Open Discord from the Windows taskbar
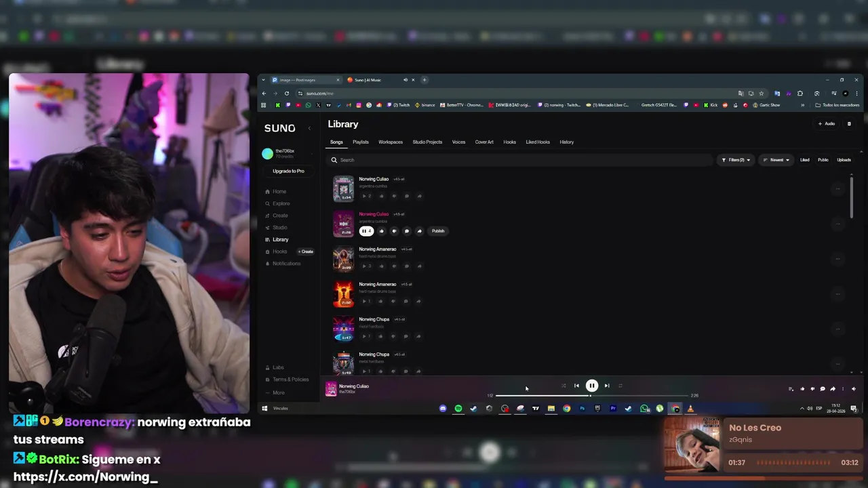The height and width of the screenshot is (488, 868). 443,409
